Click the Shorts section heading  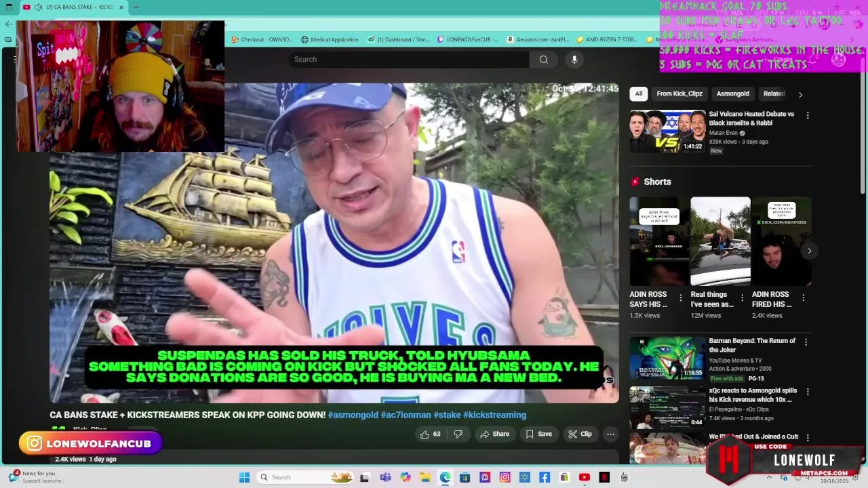pos(657,182)
